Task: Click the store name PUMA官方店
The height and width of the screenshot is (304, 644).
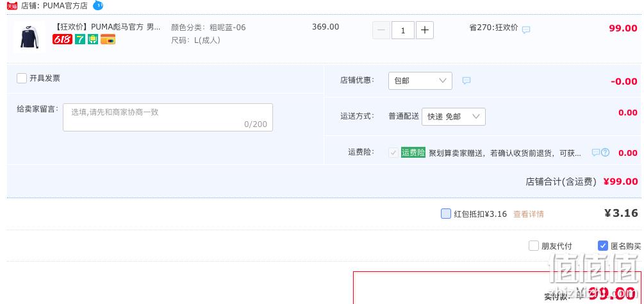Action: point(65,6)
